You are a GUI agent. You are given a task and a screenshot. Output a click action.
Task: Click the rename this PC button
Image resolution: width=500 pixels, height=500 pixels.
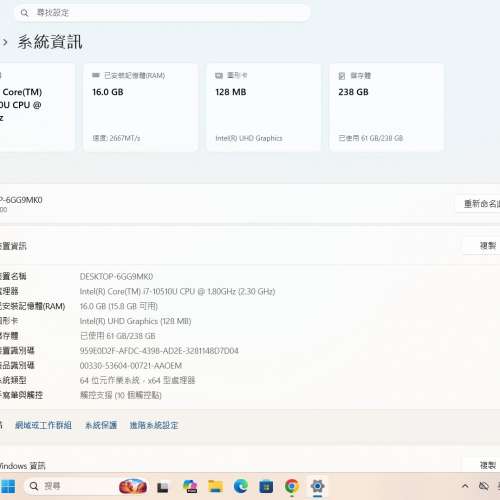pos(480,204)
